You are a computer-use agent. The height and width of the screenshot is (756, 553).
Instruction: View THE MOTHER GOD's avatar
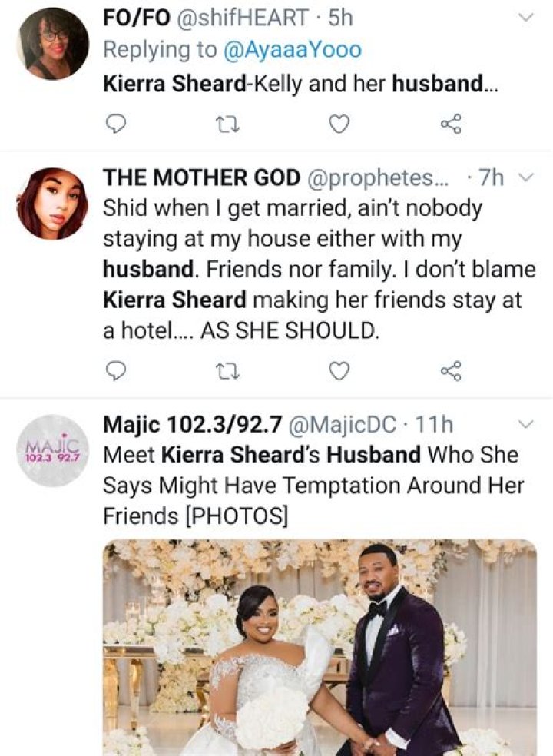click(x=52, y=203)
